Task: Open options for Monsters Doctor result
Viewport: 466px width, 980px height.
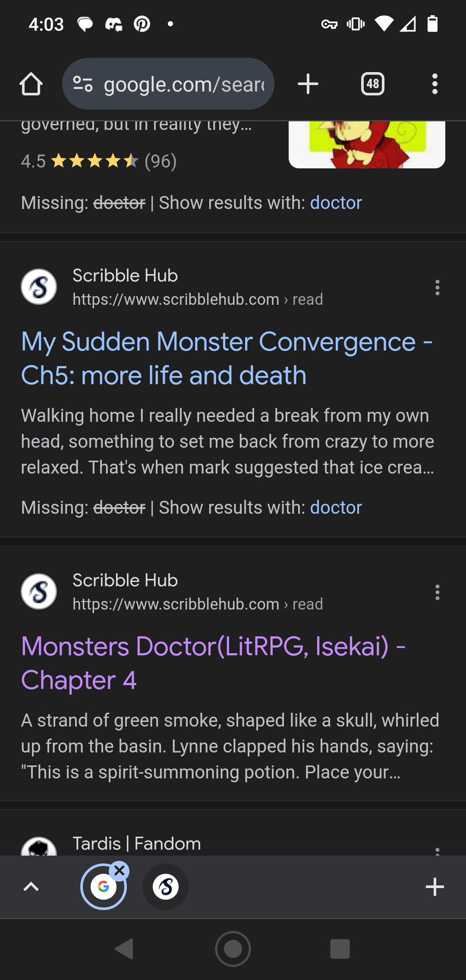Action: 438,592
